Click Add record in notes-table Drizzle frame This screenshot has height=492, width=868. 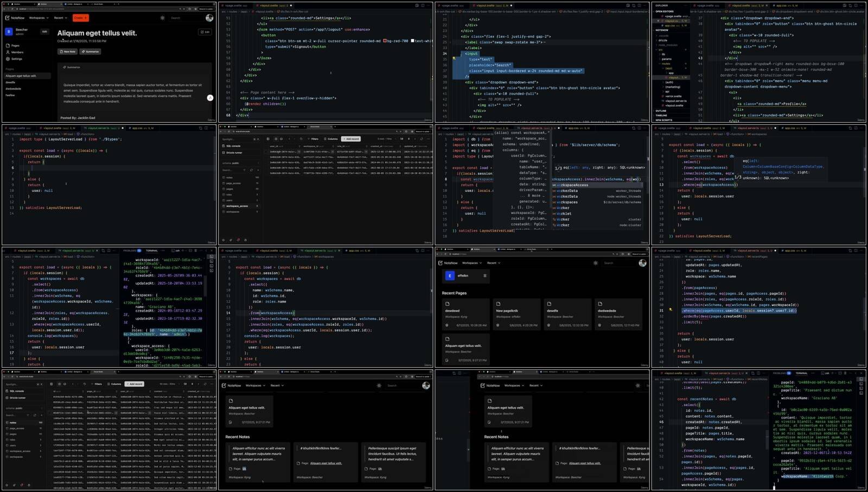click(134, 384)
